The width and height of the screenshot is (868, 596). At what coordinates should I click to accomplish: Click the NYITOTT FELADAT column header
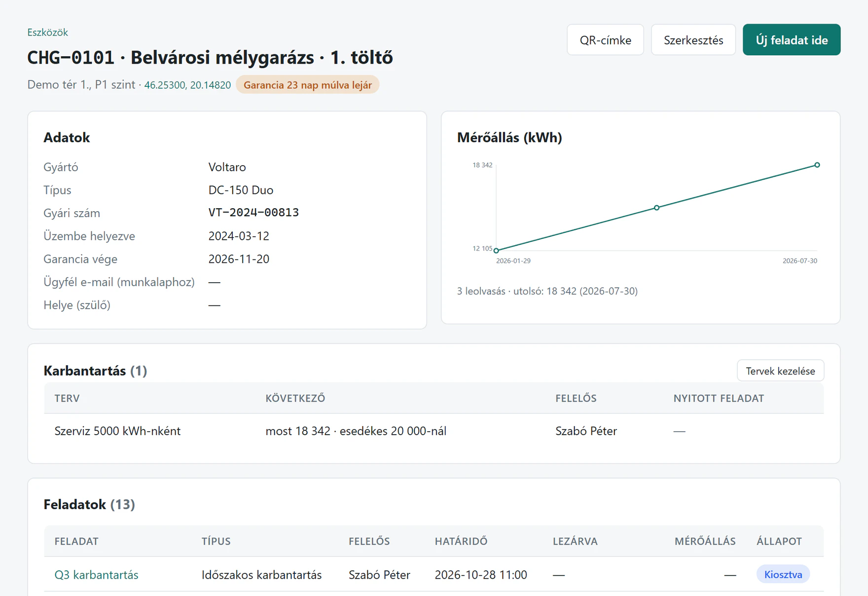click(719, 398)
